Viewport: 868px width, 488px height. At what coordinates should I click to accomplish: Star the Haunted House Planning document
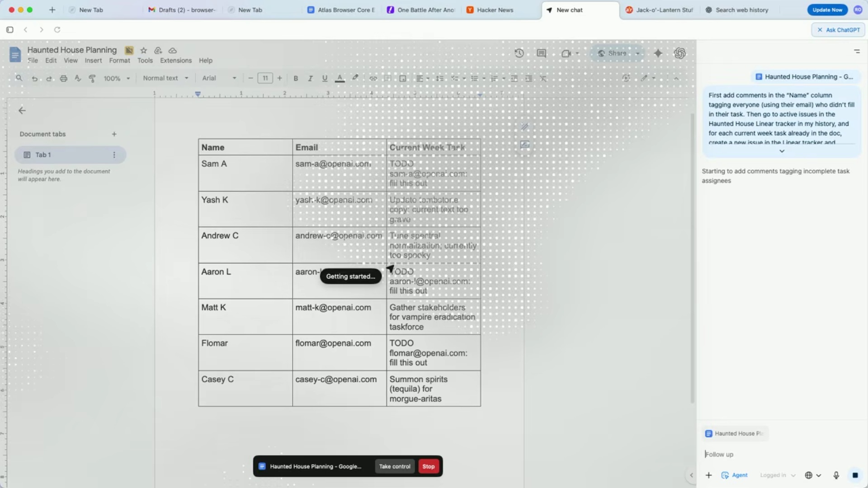click(x=144, y=50)
